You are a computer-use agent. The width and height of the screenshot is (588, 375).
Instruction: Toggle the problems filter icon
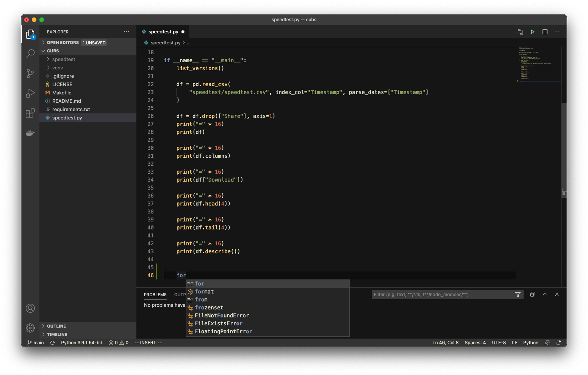(518, 294)
